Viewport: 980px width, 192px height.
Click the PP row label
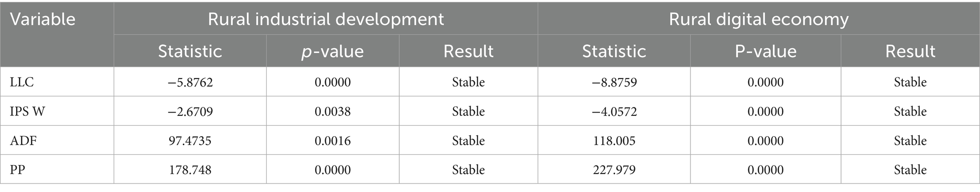point(18,170)
